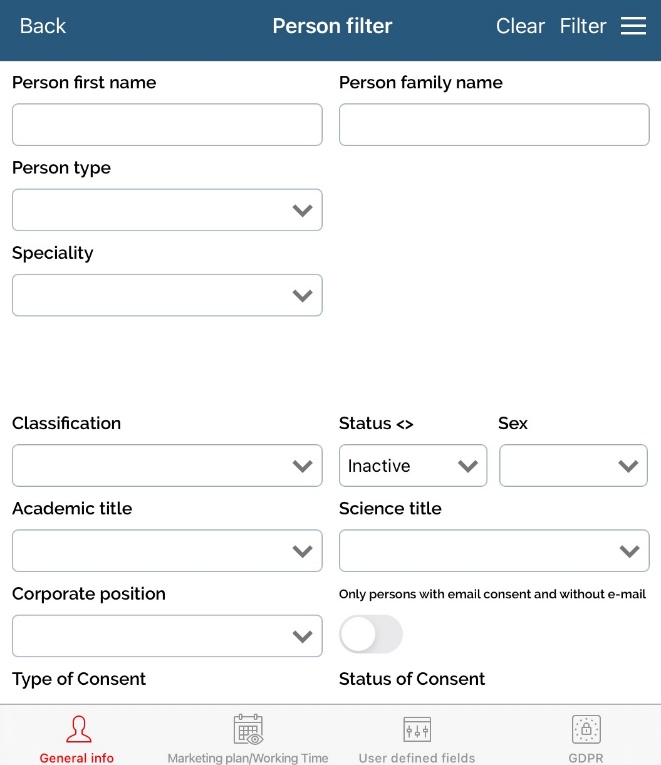
Task: Tap the GDPR lock icon
Action: point(586,729)
